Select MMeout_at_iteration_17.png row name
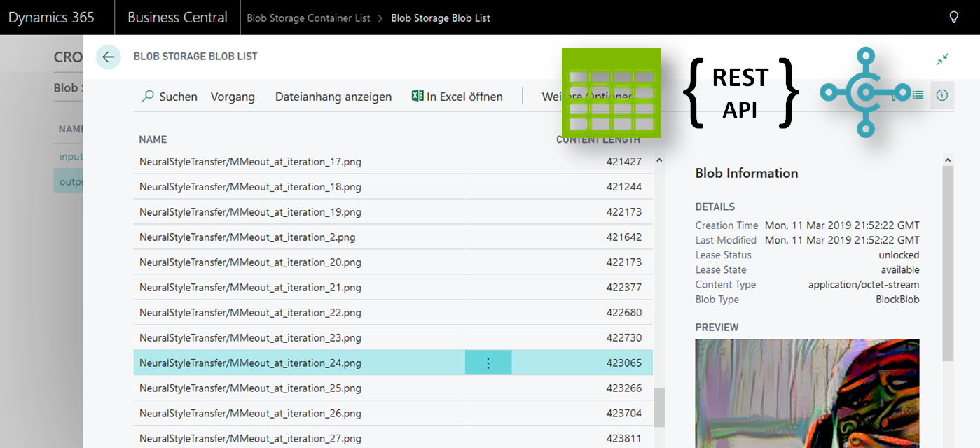This screenshot has width=980, height=448. (250, 162)
